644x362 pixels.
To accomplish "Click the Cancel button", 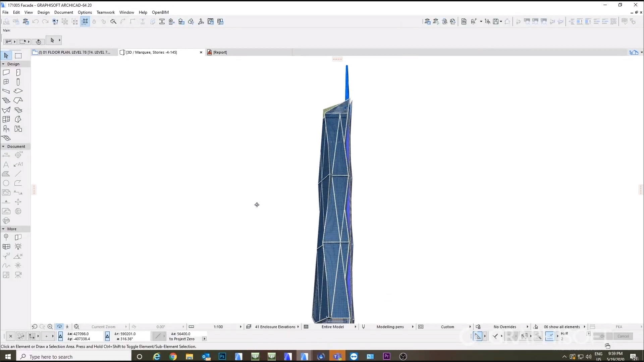I will pos(623,336).
